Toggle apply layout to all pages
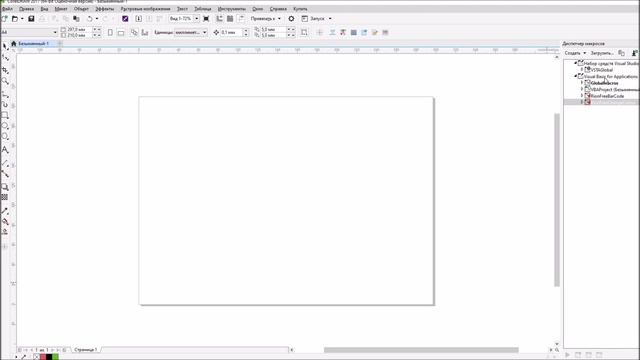 pyautogui.click(x=134, y=32)
